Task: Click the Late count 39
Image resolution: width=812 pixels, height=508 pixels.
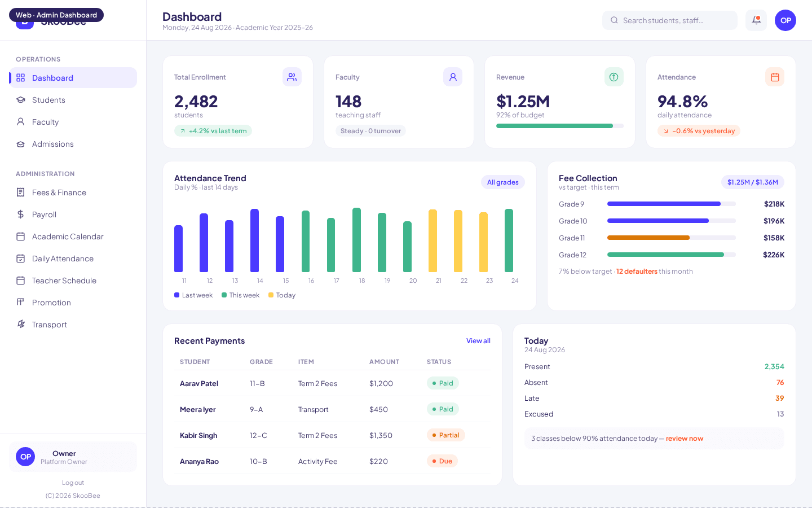Action: [x=780, y=398]
